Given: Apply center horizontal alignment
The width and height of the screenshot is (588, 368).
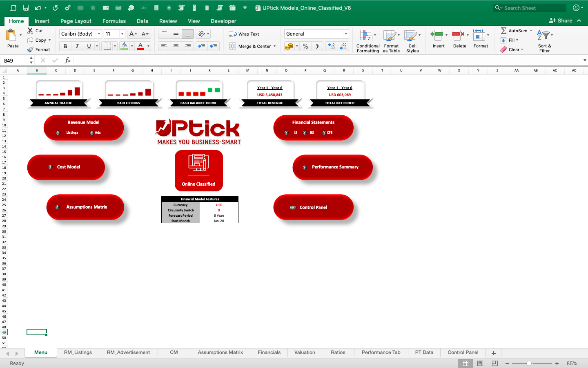Looking at the screenshot, I should (x=176, y=46).
